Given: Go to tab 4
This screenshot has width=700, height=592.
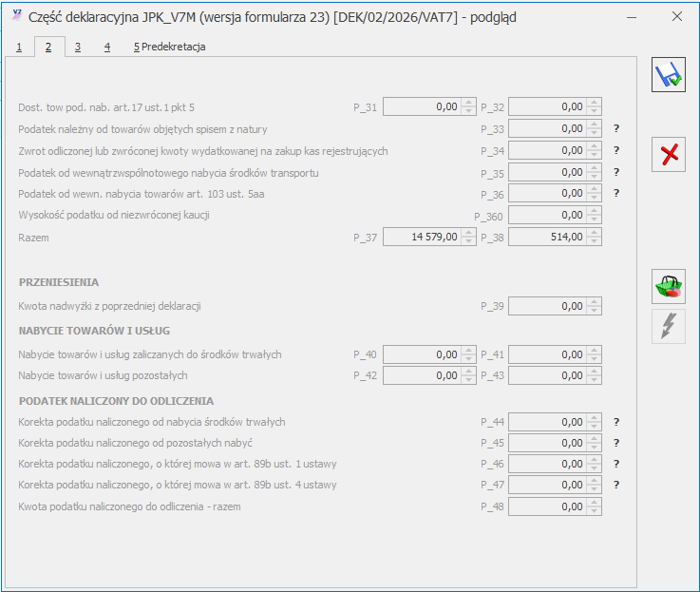Looking at the screenshot, I should click(x=107, y=47).
